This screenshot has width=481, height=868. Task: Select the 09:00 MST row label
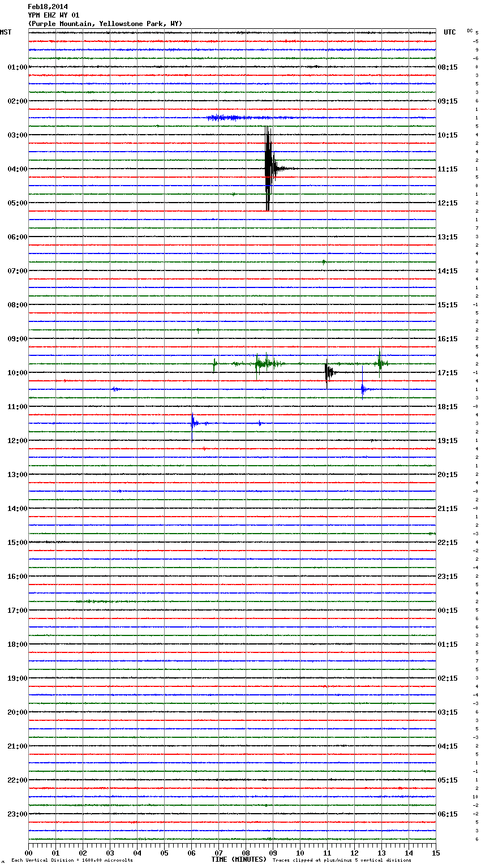18,339
